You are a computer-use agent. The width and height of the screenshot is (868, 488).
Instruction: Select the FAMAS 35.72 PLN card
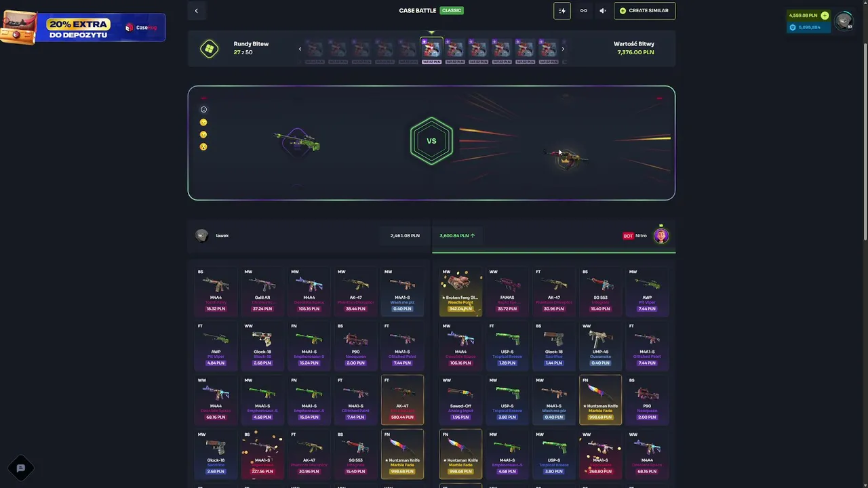(x=507, y=290)
